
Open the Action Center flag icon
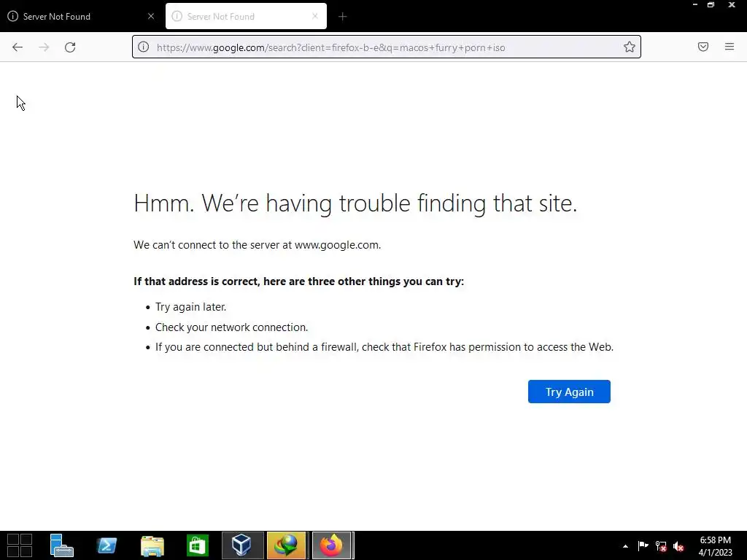643,545
